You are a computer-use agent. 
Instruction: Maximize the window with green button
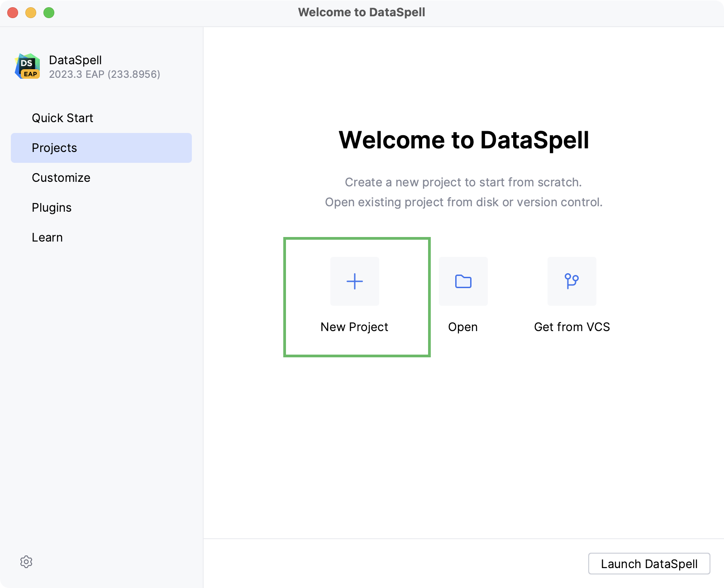(49, 13)
